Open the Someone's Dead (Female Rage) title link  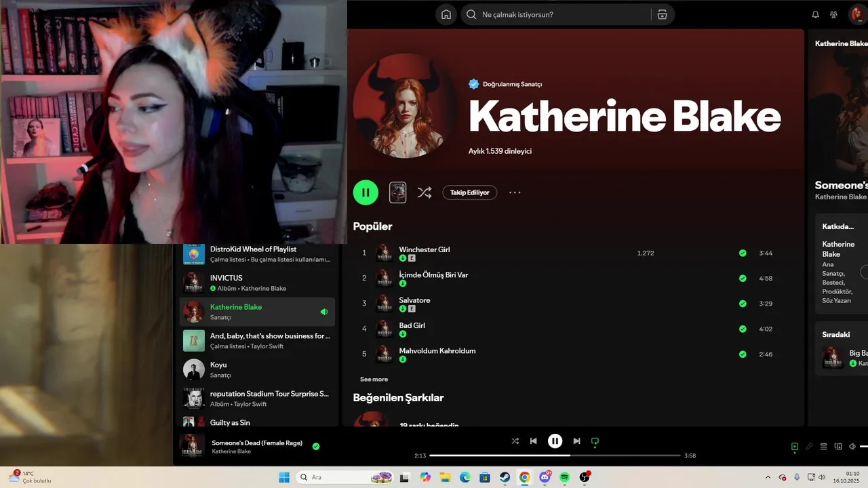(257, 443)
